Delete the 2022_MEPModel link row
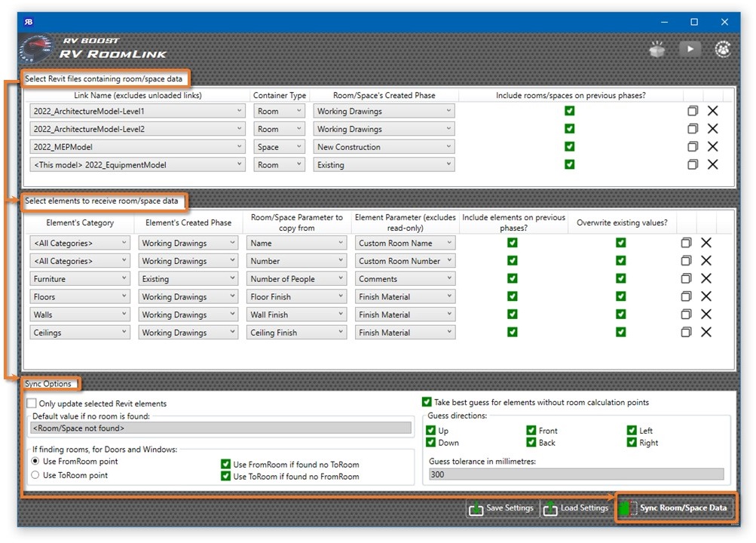This screenshot has height=543, width=756. (x=712, y=146)
